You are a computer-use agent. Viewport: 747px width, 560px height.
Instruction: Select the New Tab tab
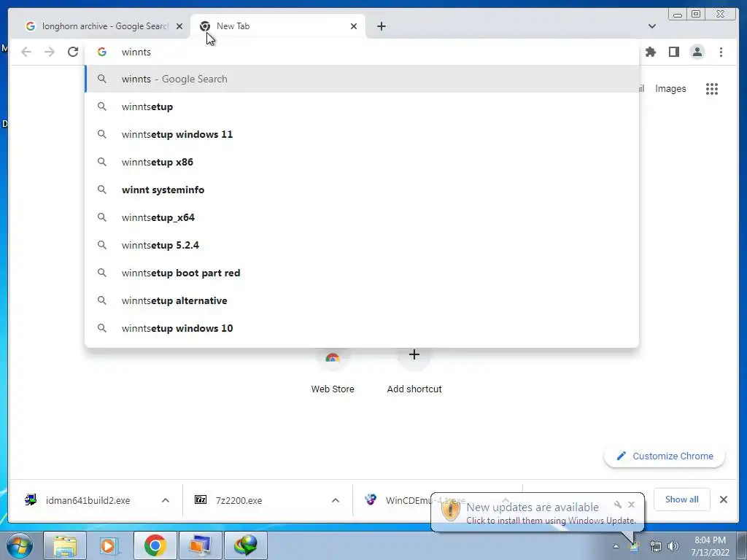[278, 26]
